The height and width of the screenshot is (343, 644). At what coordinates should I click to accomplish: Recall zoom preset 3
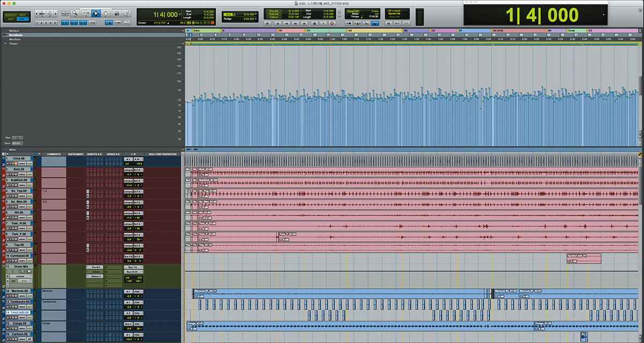pos(46,23)
